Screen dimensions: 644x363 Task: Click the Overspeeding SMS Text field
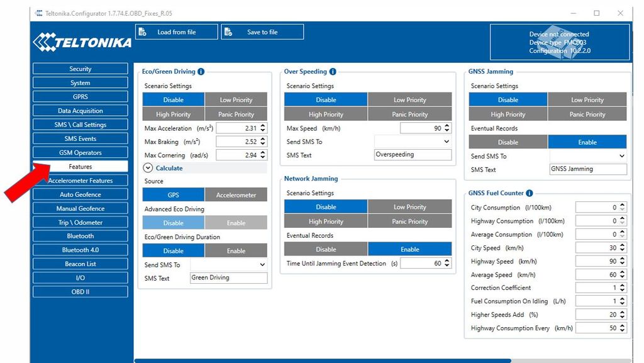(413, 155)
